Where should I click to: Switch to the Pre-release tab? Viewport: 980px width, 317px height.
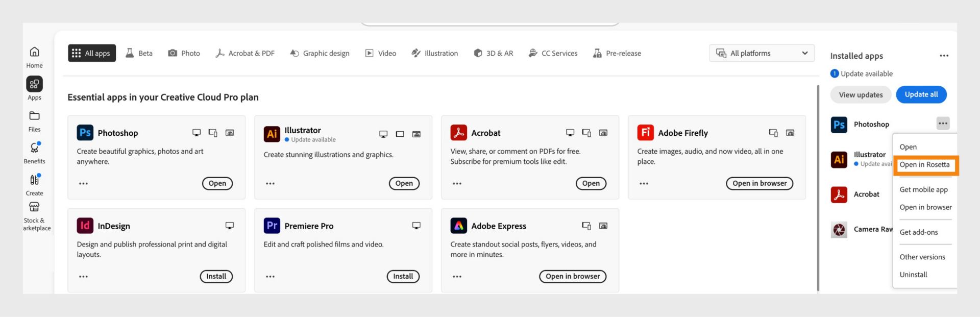[x=617, y=53]
